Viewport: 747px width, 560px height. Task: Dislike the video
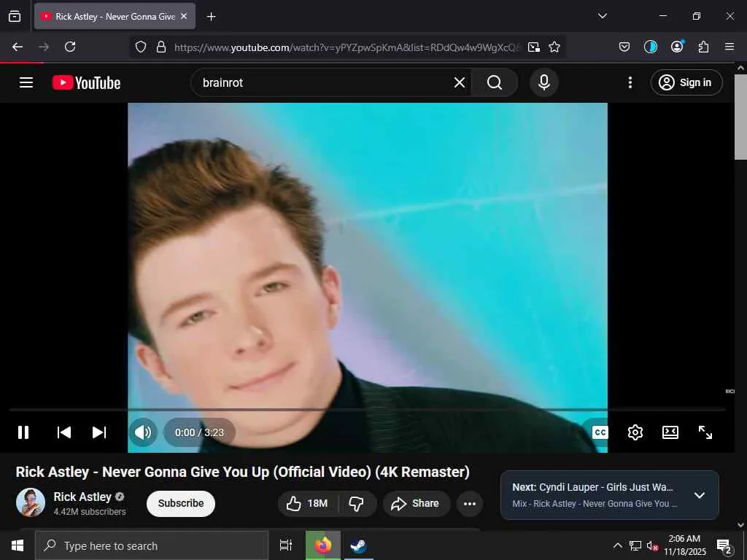(357, 503)
